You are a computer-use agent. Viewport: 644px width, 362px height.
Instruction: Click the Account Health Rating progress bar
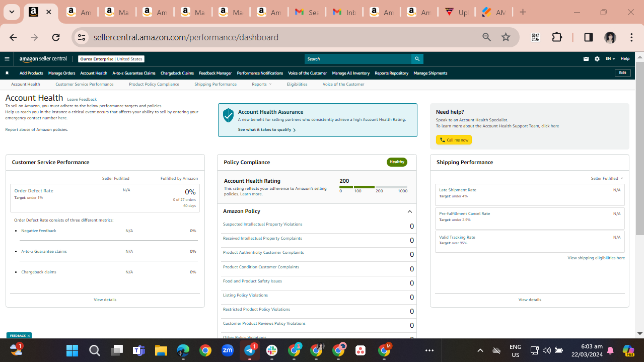click(373, 187)
